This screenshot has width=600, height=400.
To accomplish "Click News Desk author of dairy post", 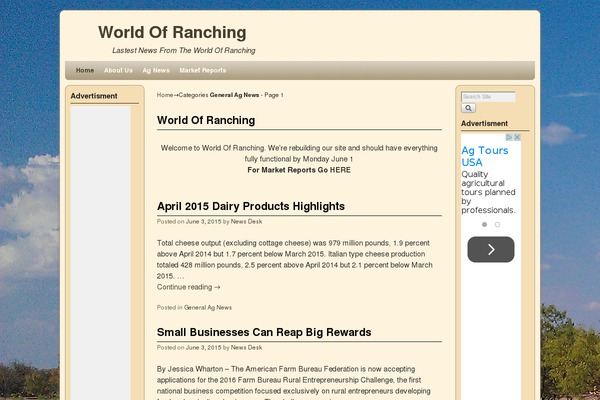I will click(246, 222).
